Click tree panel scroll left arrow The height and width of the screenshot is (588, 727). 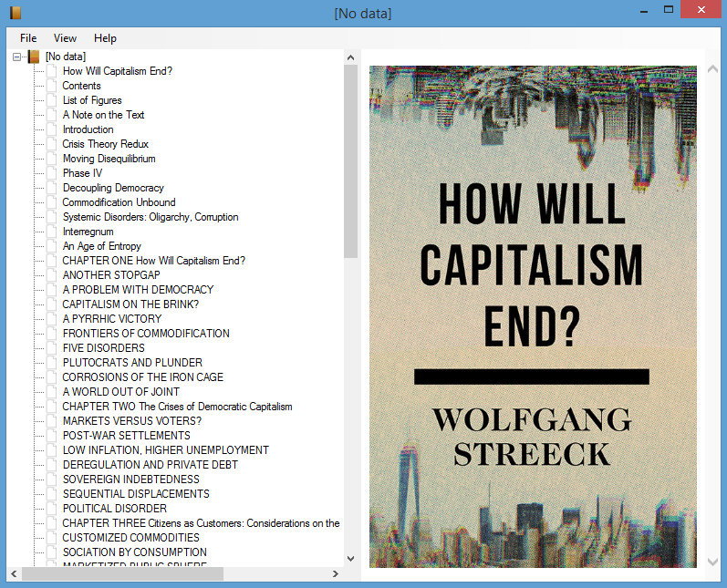(x=14, y=574)
